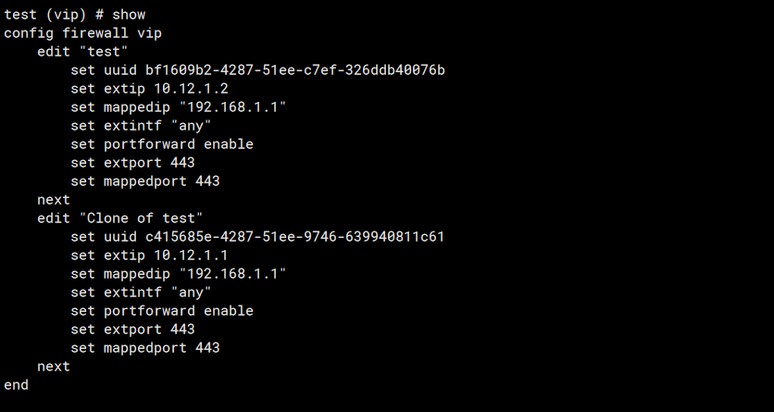Click the first "set mappedport 443" line
The height and width of the screenshot is (412, 774).
(145, 181)
